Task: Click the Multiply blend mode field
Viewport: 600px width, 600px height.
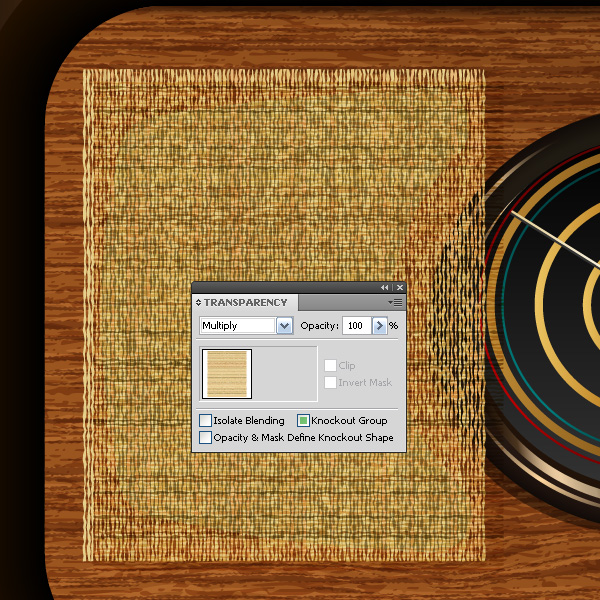Action: tap(238, 326)
